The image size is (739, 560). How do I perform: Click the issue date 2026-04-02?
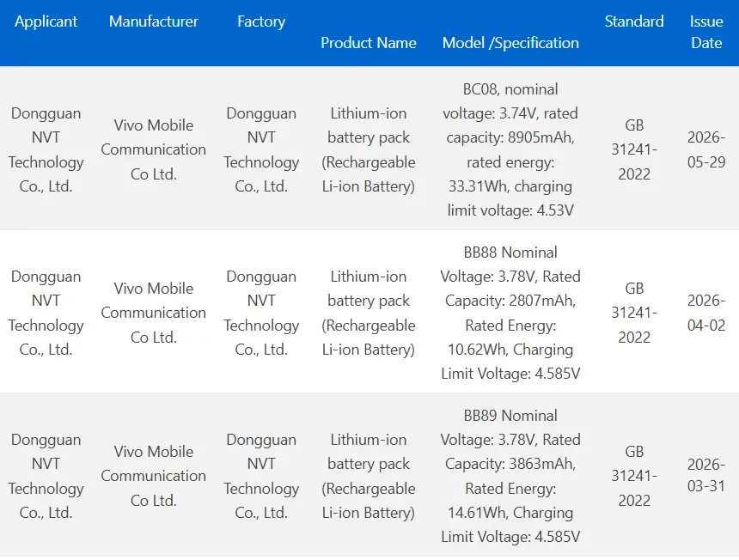[x=706, y=313]
